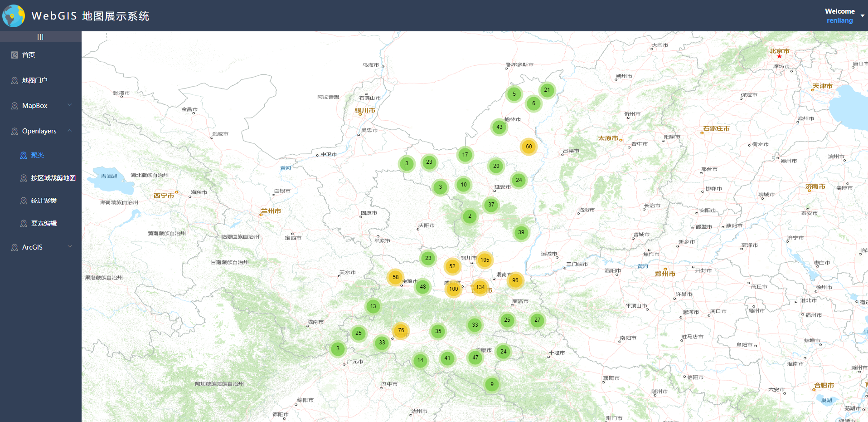Click the green cluster marker 39
This screenshot has width=868, height=422.
coord(521,232)
